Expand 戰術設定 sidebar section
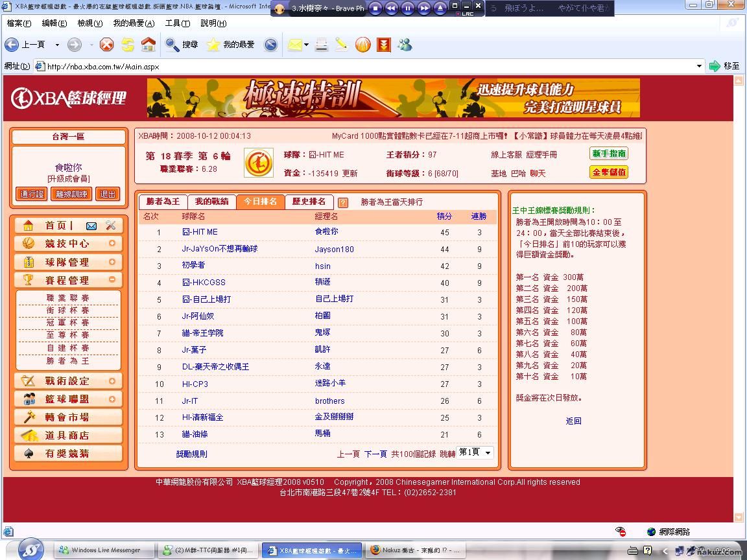The width and height of the screenshot is (747, 560). (x=112, y=381)
